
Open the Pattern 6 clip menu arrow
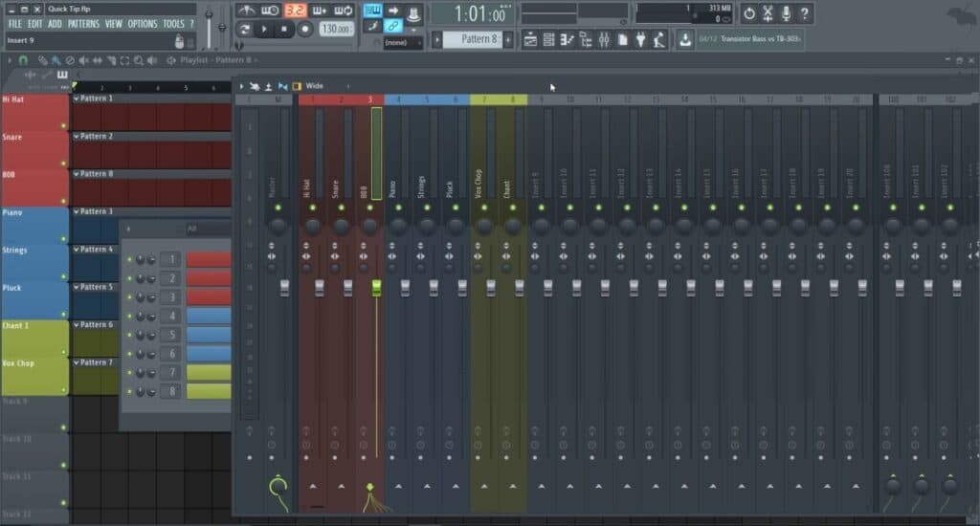pyautogui.click(x=77, y=325)
